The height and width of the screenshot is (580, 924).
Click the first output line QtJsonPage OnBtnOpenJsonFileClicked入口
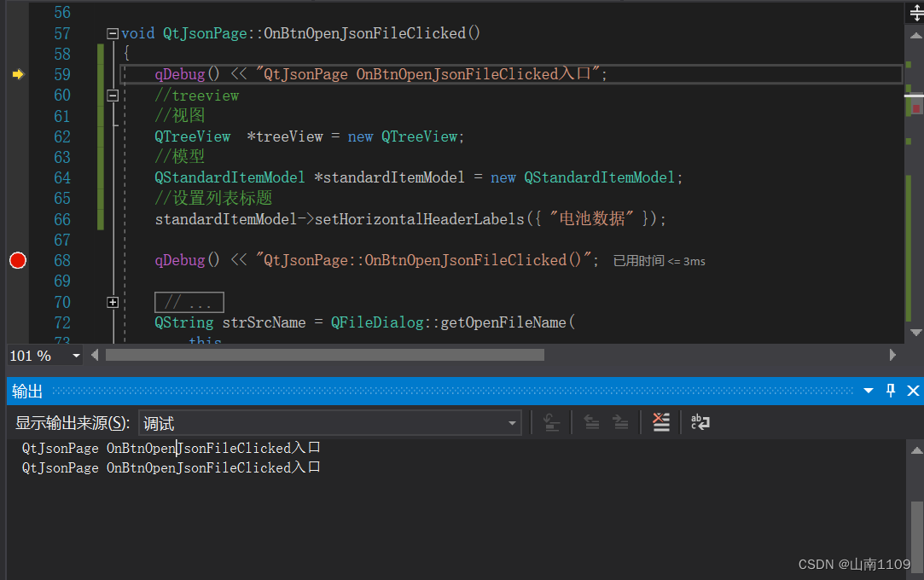pos(171,448)
